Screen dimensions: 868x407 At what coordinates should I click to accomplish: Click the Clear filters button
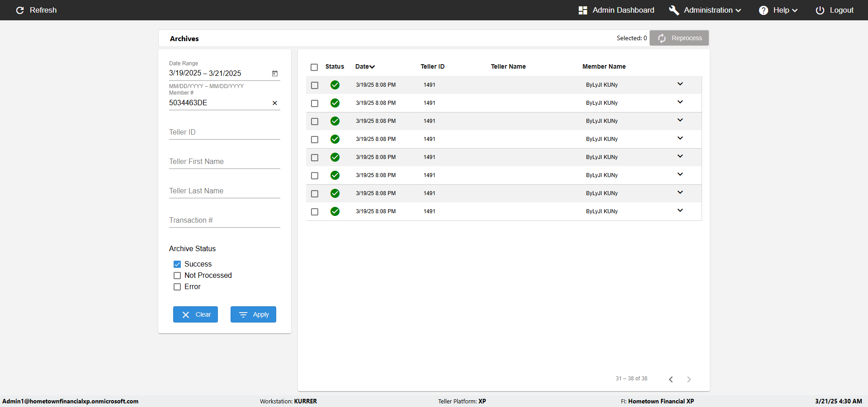pos(195,314)
